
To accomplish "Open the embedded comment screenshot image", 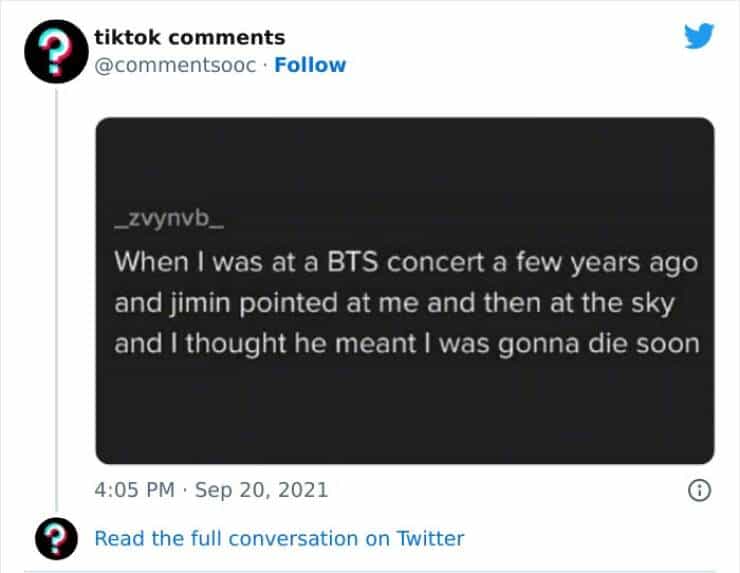I will point(404,290).
